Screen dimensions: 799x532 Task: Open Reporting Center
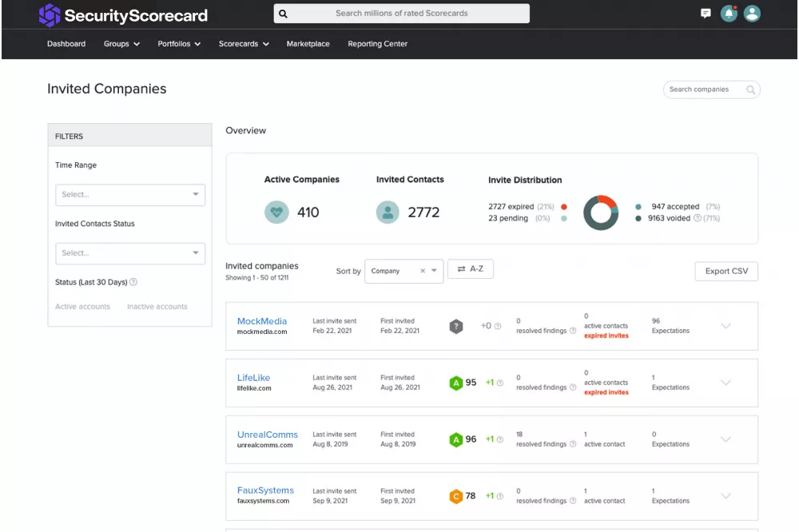378,44
